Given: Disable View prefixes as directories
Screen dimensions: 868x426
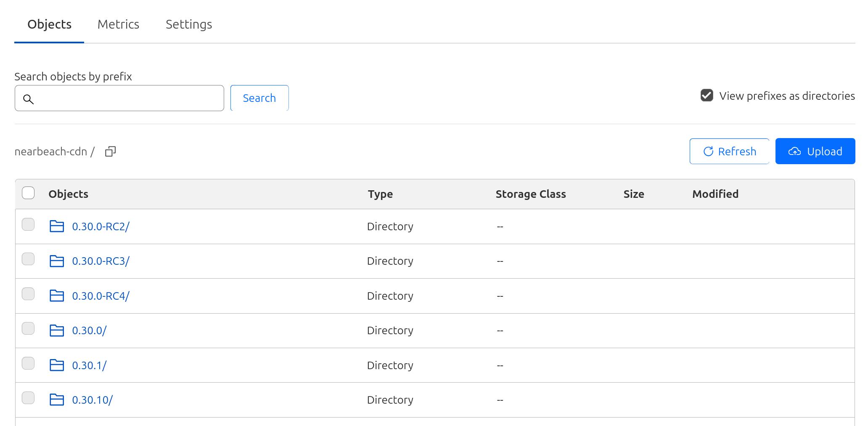Looking at the screenshot, I should [x=707, y=96].
